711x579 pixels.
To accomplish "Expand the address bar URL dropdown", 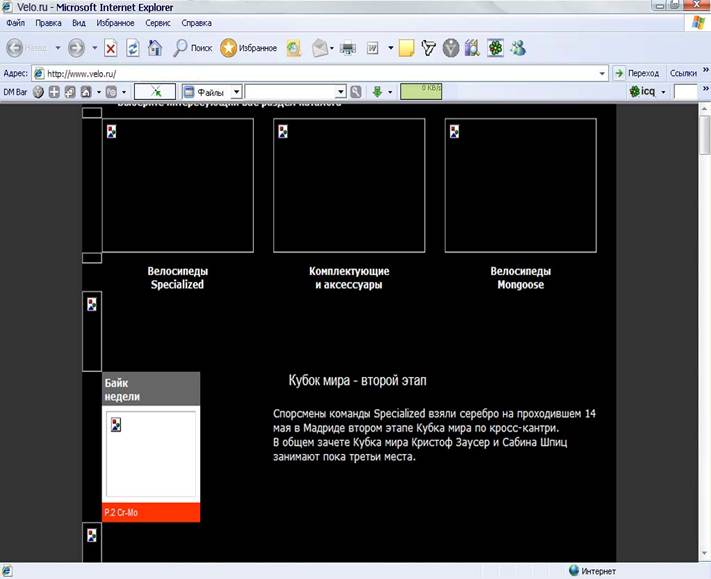I will [x=602, y=73].
